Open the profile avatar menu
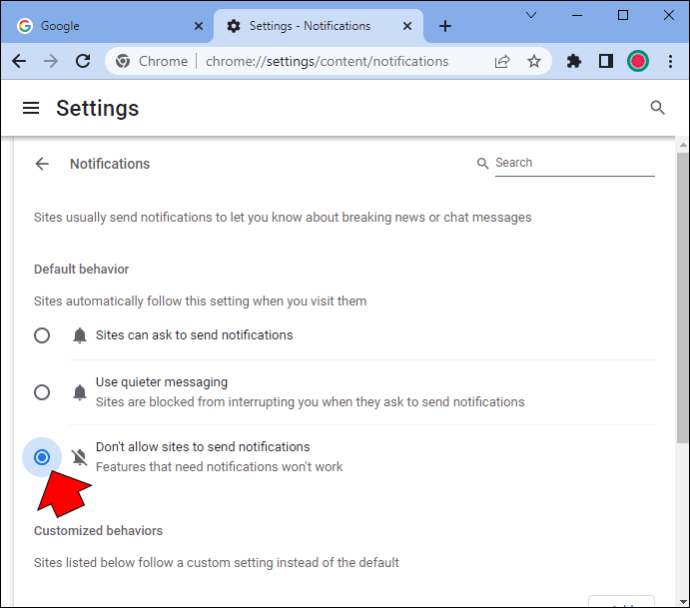The width and height of the screenshot is (690, 608). [638, 61]
